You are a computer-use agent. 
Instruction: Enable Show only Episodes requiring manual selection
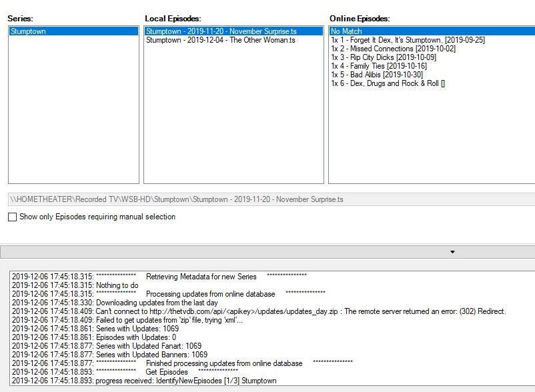pyautogui.click(x=13, y=217)
